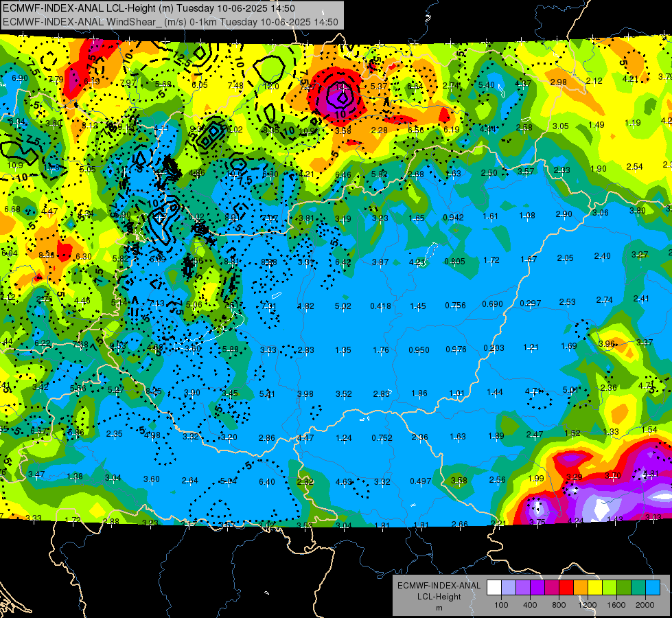Click the wind shear value '7.13'

(156, 304)
